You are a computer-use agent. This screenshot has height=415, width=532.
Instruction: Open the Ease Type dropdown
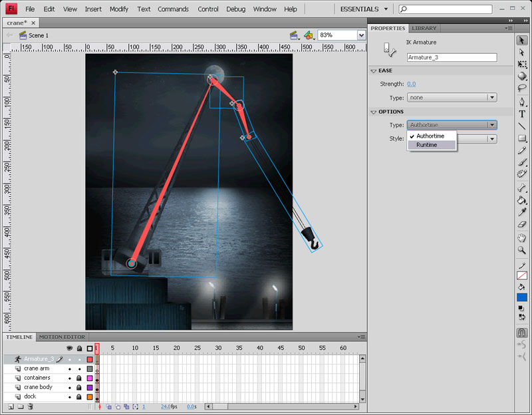[452, 98]
